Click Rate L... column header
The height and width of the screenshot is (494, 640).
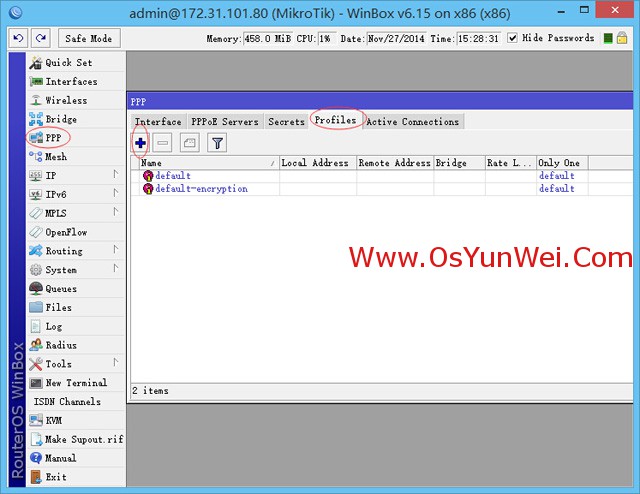coord(511,163)
